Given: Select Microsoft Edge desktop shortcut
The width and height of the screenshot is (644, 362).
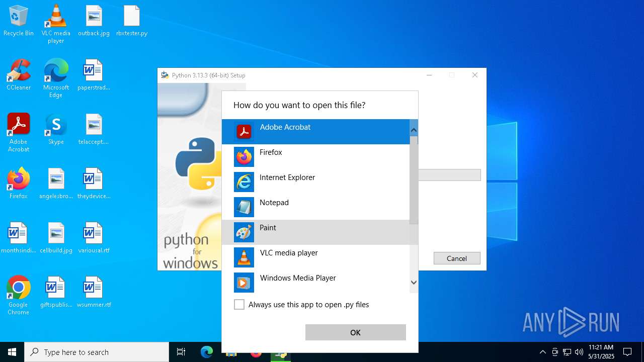Looking at the screenshot, I should 56,78.
